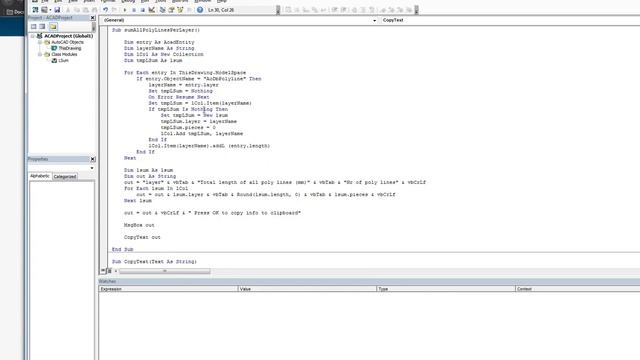Click the Outdent icon on Edit toolbar
Screen dimensions: 640x360
pos(343,10)
